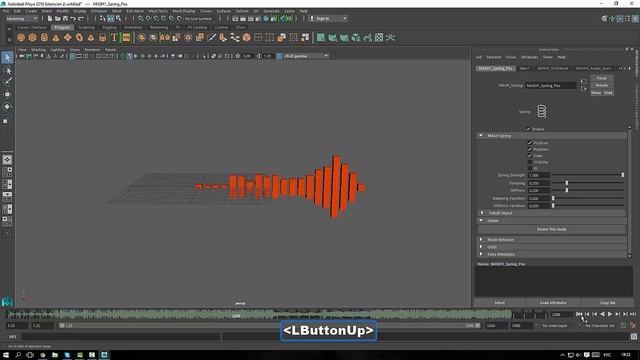The width and height of the screenshot is (640, 360).
Task: Click the Focus button
Action: [x=602, y=78]
